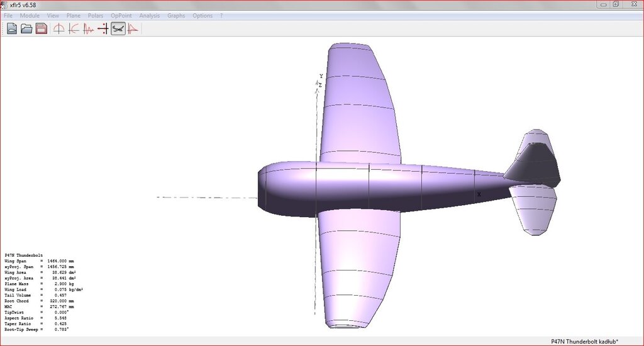The width and height of the screenshot is (644, 346).
Task: Open the Plane menu
Action: pos(74,15)
